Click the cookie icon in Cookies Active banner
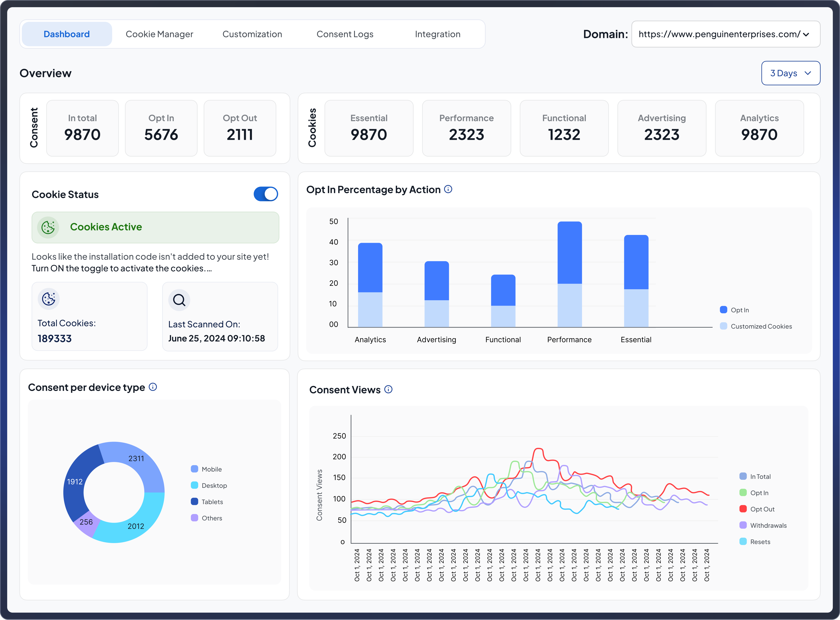The width and height of the screenshot is (840, 620). point(48,227)
